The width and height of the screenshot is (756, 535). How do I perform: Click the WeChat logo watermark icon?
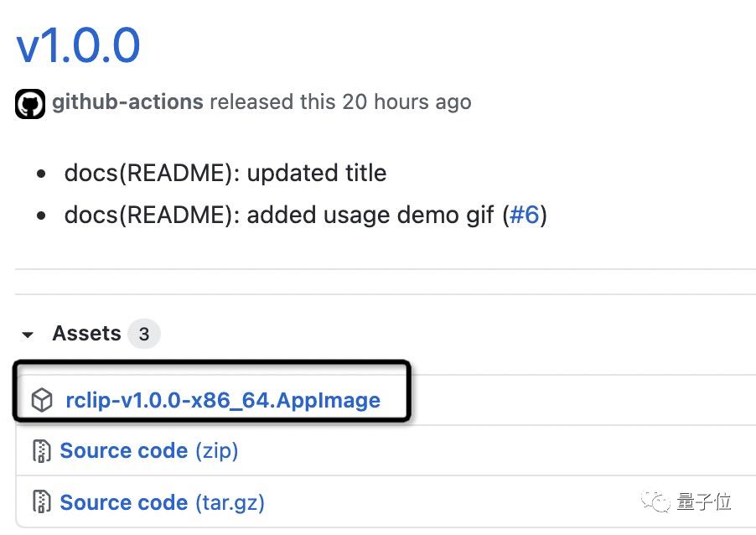point(655,502)
